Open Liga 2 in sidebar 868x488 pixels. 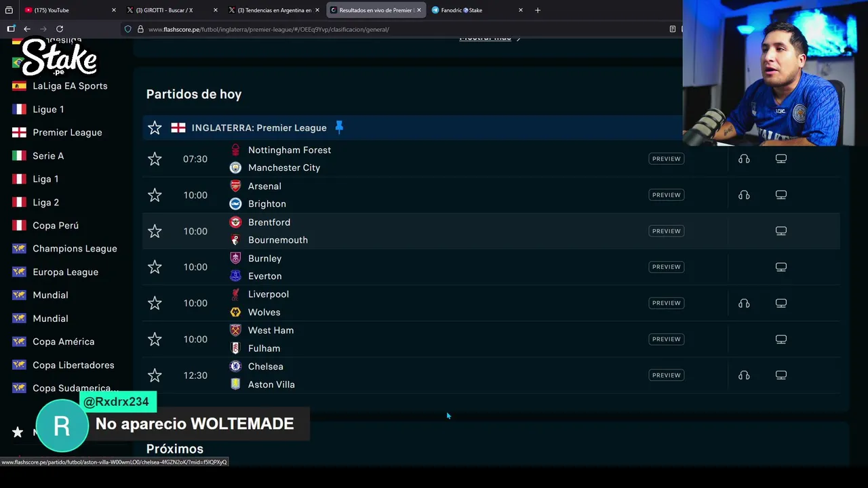point(45,202)
